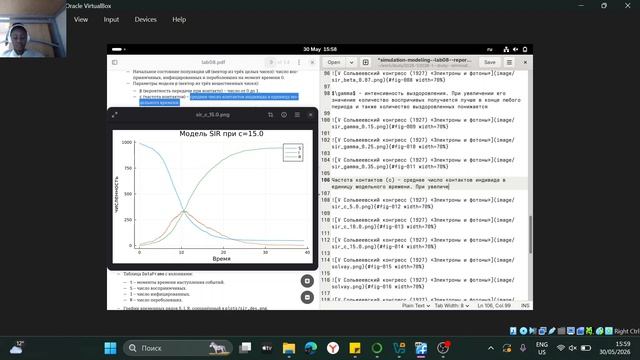640x360 pixels.
Task: Open File Explorer from the taskbar
Action: (x=289, y=348)
